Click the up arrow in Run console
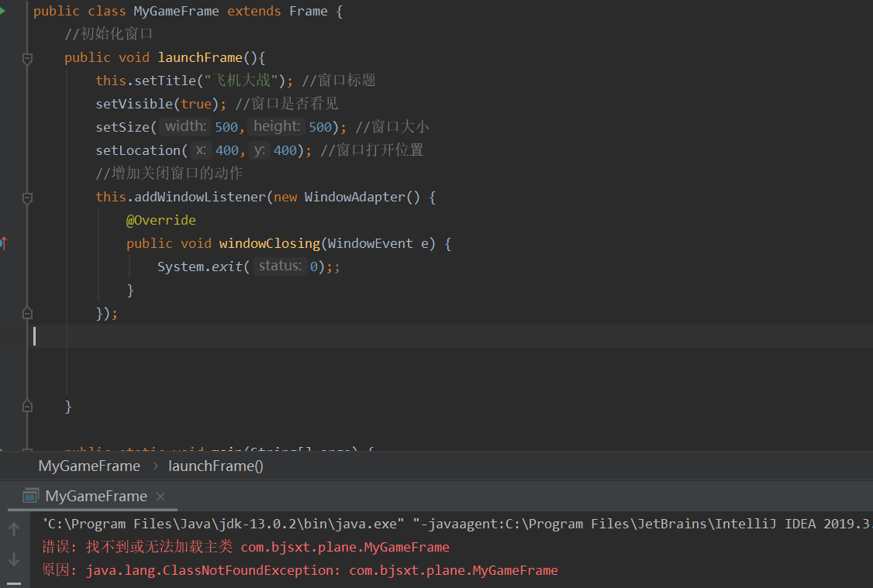 [x=14, y=529]
